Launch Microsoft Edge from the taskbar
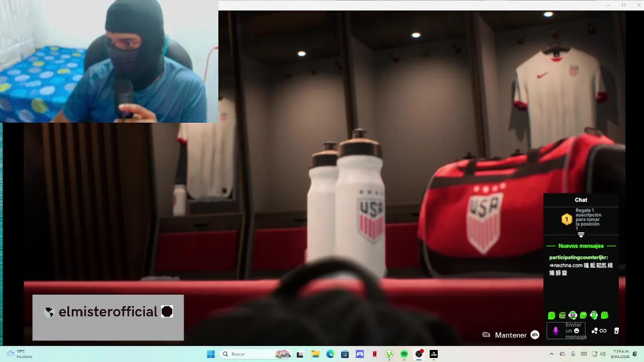644x362 pixels. (330, 354)
